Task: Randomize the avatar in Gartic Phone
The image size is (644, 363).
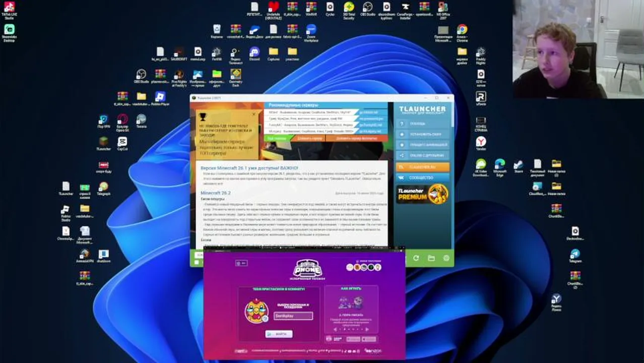Action: tap(264, 319)
